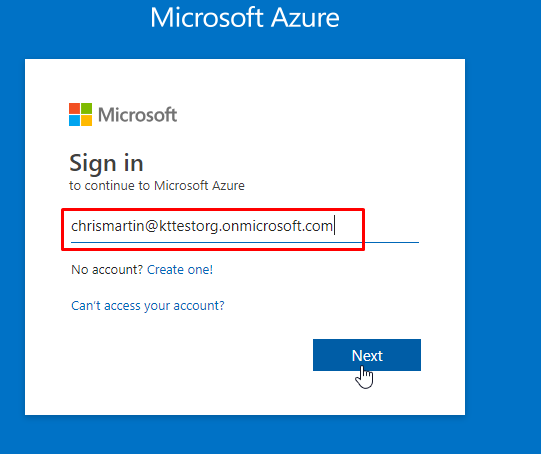Click the Microsoft four-square logo

[80, 115]
